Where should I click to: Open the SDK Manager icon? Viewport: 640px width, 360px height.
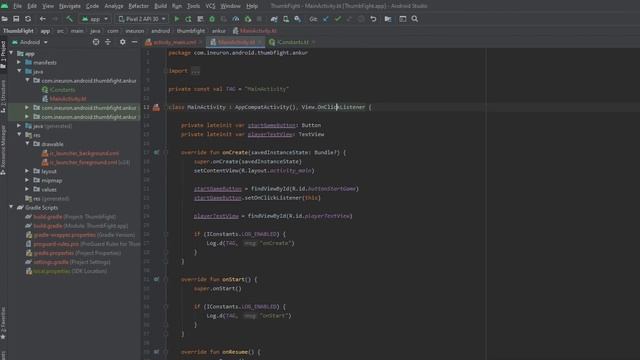tap(298, 19)
